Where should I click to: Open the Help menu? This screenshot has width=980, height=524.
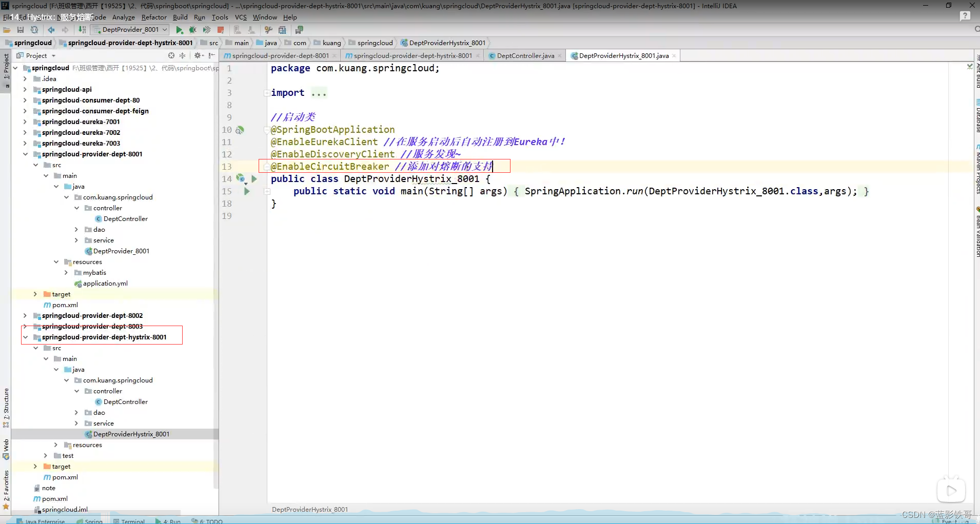coord(290,17)
